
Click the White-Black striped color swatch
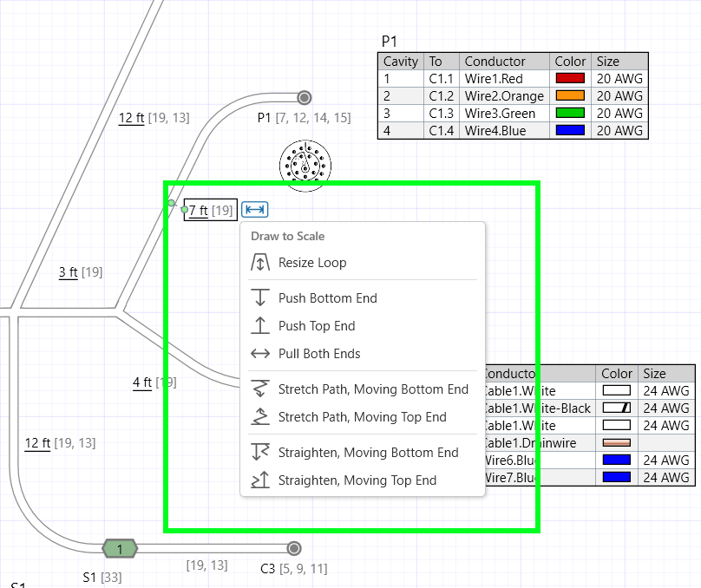point(617,408)
